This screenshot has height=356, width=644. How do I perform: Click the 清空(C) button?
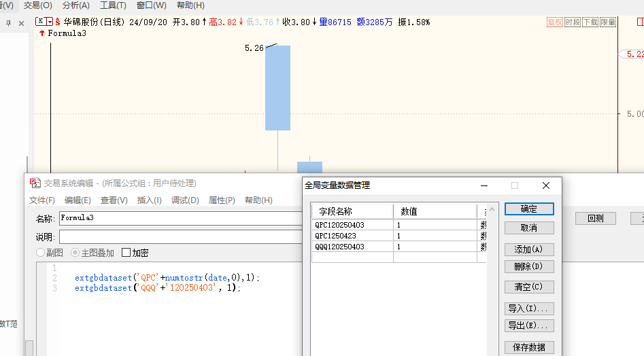529,287
